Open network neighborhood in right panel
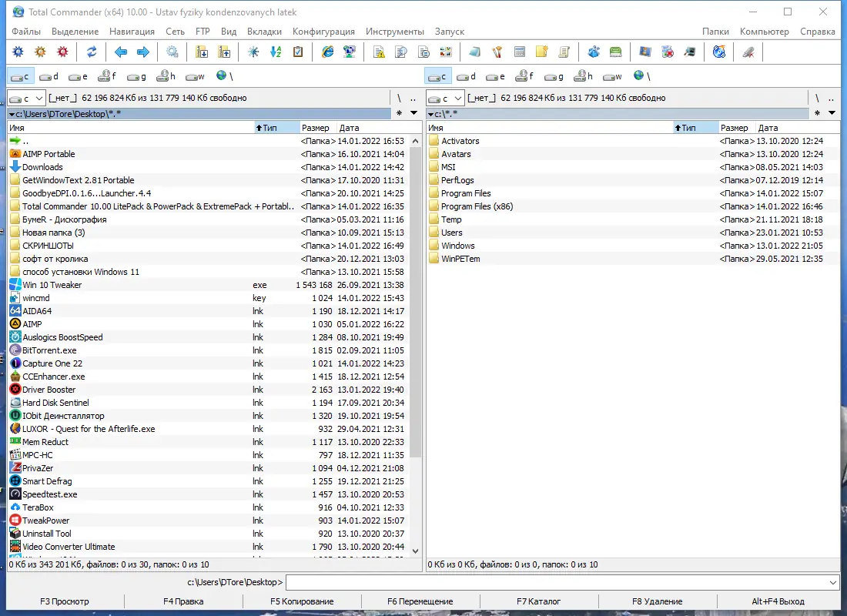847x616 pixels. pos(641,77)
